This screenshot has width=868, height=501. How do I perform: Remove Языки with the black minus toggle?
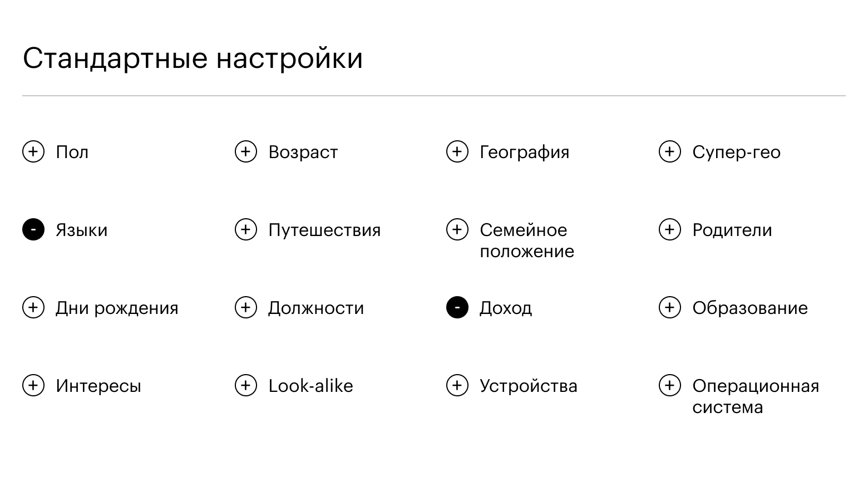(33, 229)
